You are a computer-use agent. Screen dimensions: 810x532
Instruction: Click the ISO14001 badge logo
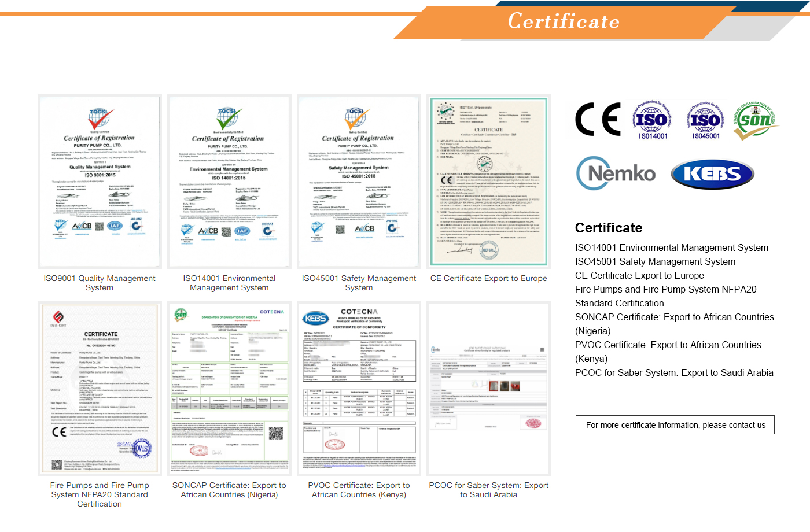pos(653,120)
